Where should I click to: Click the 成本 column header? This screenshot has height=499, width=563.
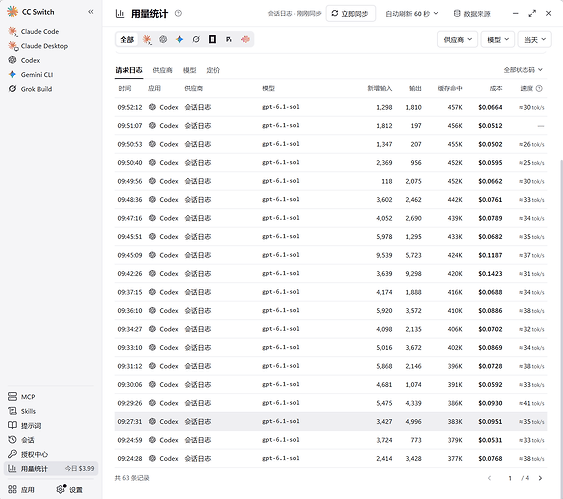pos(496,88)
